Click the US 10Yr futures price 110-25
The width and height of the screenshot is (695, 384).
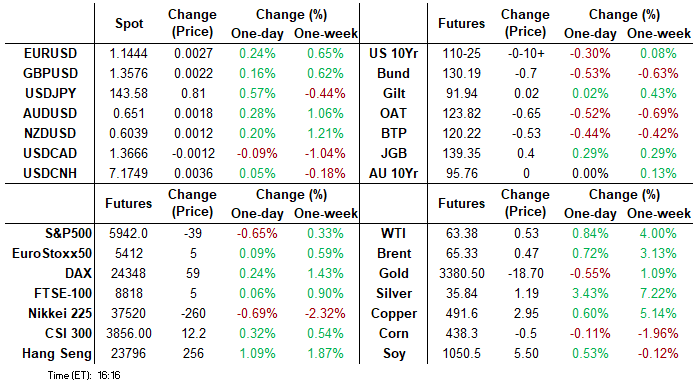(x=461, y=54)
